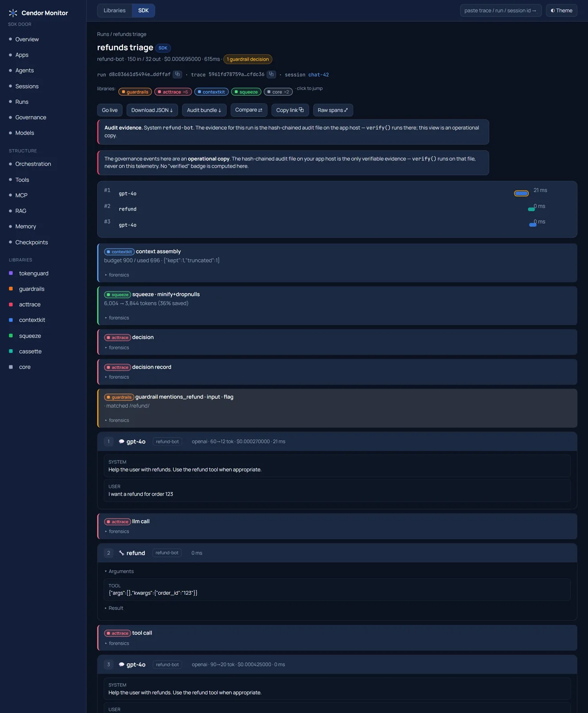This screenshot has height=713, width=588.
Task: Click the gpt-4o 21 ms timeline bar
Action: (521, 193)
